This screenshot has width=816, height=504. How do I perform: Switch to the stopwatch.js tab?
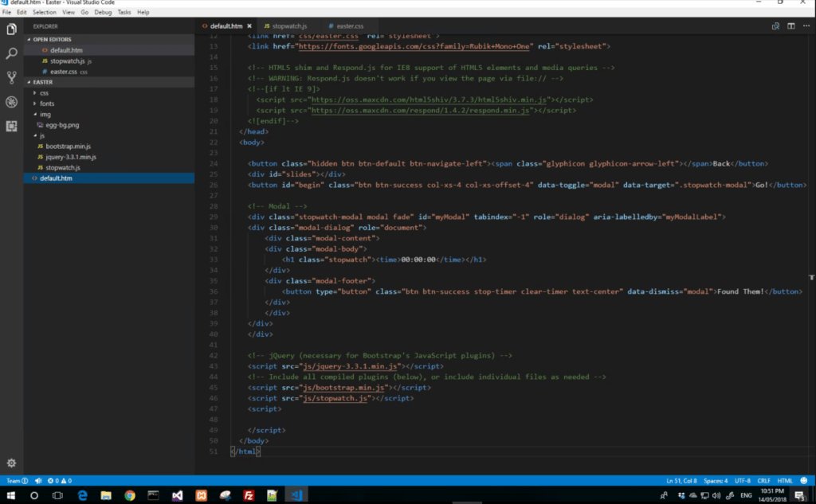pyautogui.click(x=289, y=26)
